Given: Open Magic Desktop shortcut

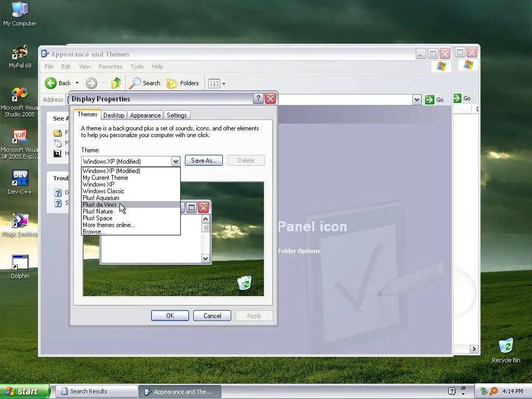Looking at the screenshot, I should tap(20, 224).
